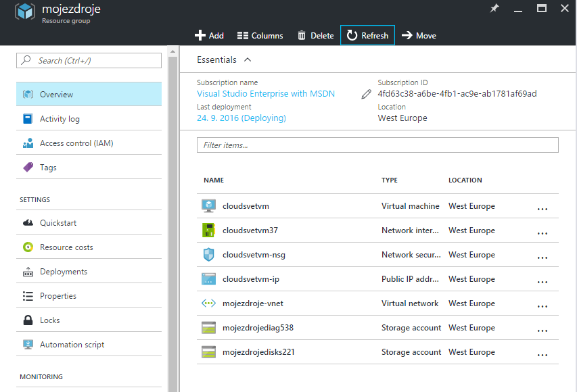Click the cloudsvetvm-ip public IP icon
This screenshot has width=577, height=392.
click(208, 278)
